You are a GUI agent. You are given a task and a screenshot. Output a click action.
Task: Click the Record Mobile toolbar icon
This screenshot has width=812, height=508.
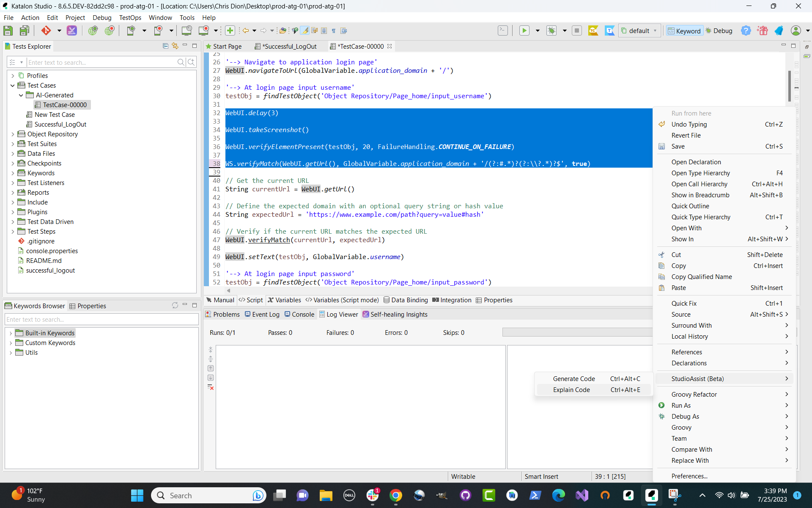click(x=158, y=30)
